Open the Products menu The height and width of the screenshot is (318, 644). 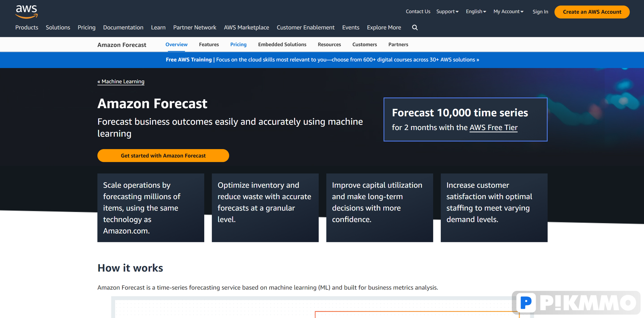(27, 27)
